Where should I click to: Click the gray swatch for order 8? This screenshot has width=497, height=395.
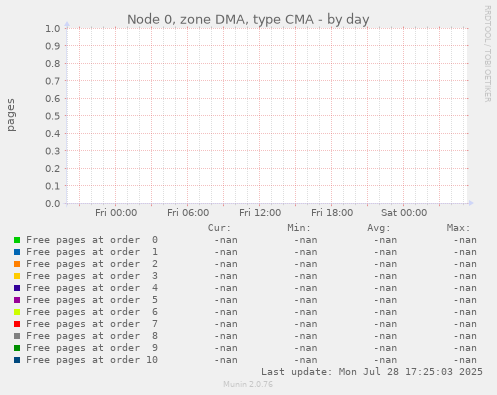point(17,336)
